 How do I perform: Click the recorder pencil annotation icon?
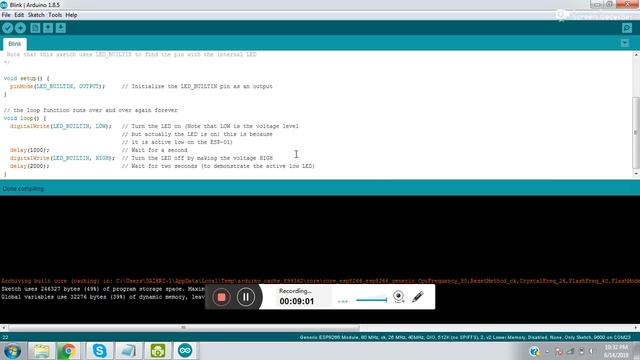(418, 297)
